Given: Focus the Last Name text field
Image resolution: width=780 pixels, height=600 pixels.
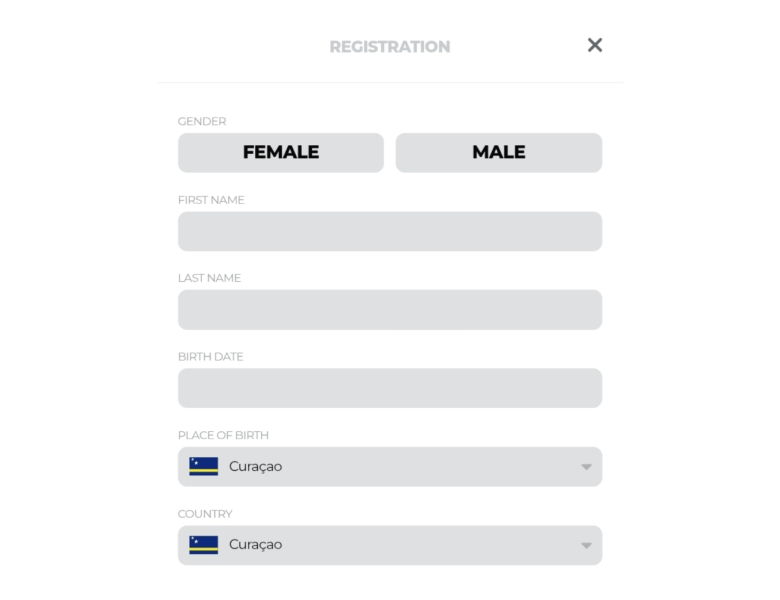Looking at the screenshot, I should pyautogui.click(x=390, y=310).
